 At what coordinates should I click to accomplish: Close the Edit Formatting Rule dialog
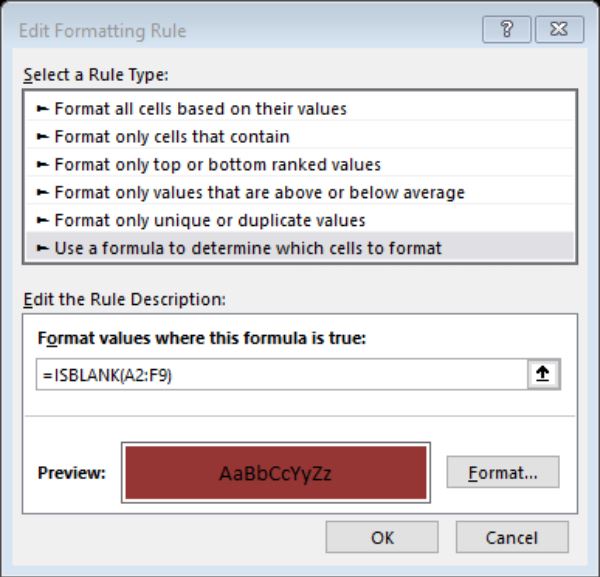pyautogui.click(x=559, y=29)
